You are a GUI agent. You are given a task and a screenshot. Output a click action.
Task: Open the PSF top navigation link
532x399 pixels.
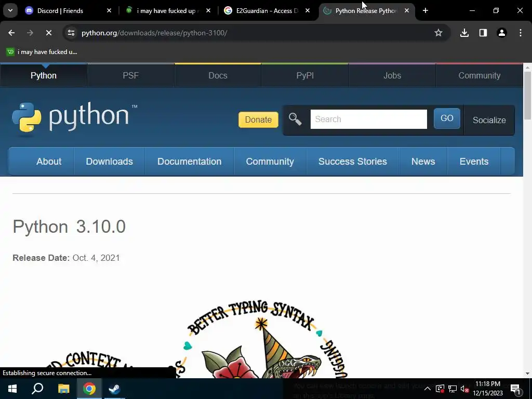130,75
